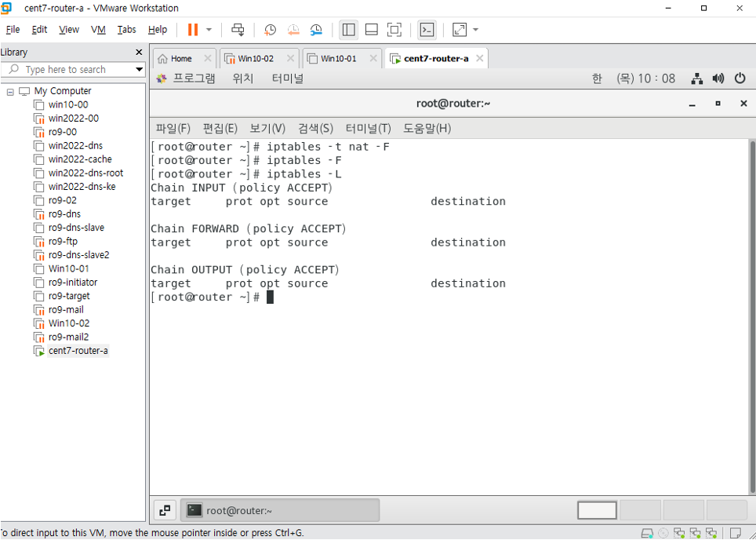Image resolution: width=756 pixels, height=540 pixels.
Task: Open the File menu in VMware
Action: (13, 30)
